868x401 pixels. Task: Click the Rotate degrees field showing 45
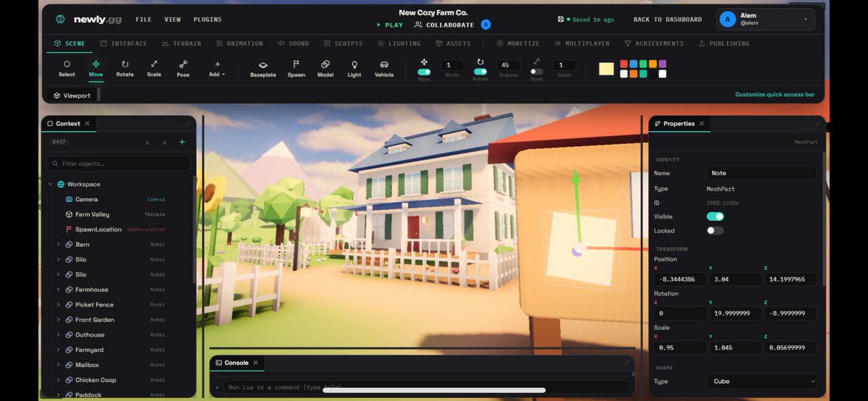508,65
